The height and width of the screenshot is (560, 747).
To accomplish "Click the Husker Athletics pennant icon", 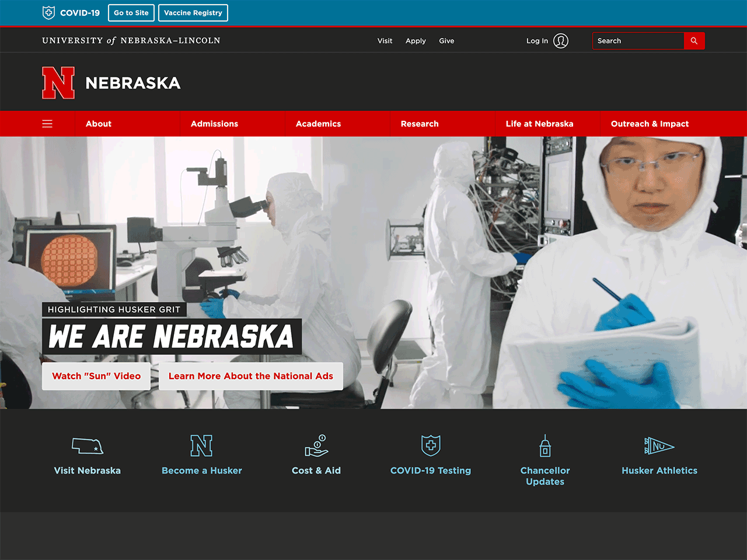I will click(x=659, y=446).
